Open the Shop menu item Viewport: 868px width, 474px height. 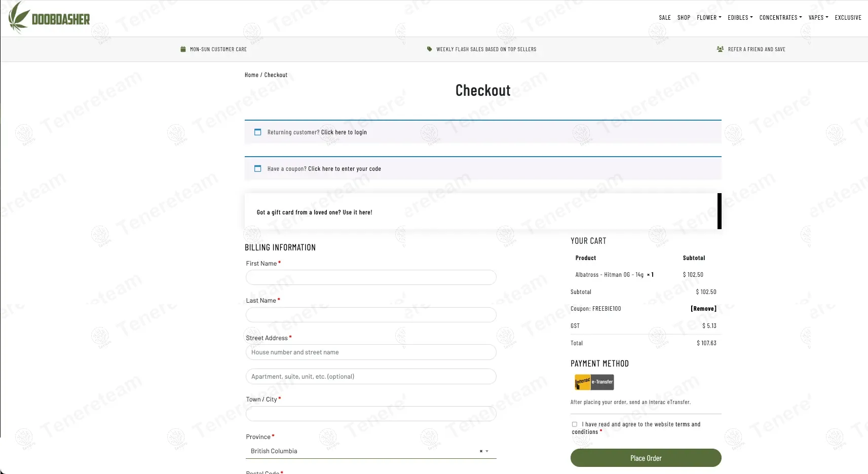pos(684,17)
